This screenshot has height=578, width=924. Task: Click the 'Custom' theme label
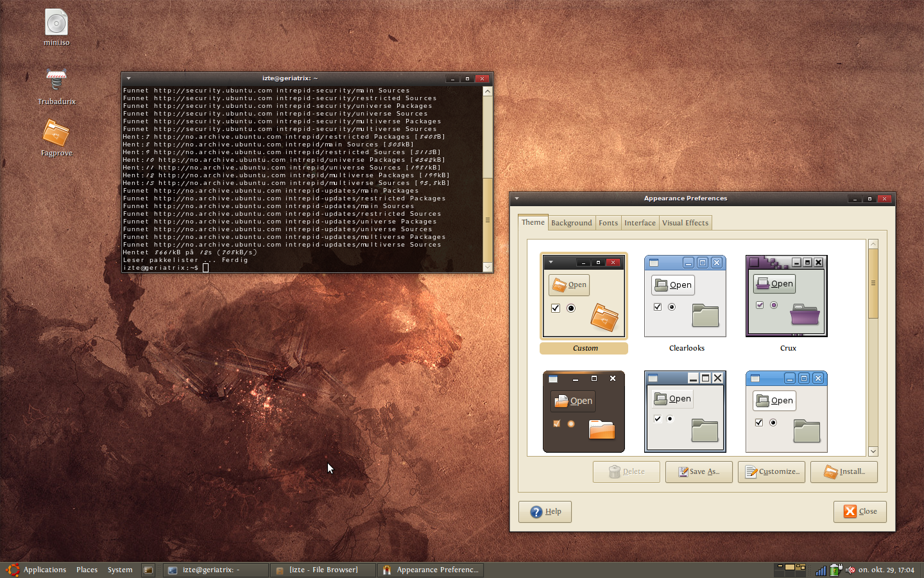585,348
